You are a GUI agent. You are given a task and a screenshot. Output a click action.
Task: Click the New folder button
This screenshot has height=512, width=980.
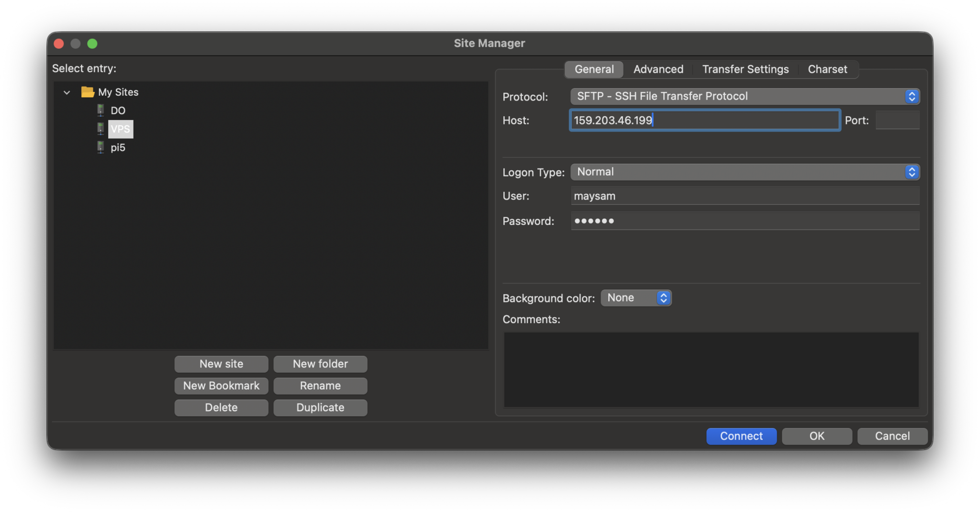pos(320,364)
